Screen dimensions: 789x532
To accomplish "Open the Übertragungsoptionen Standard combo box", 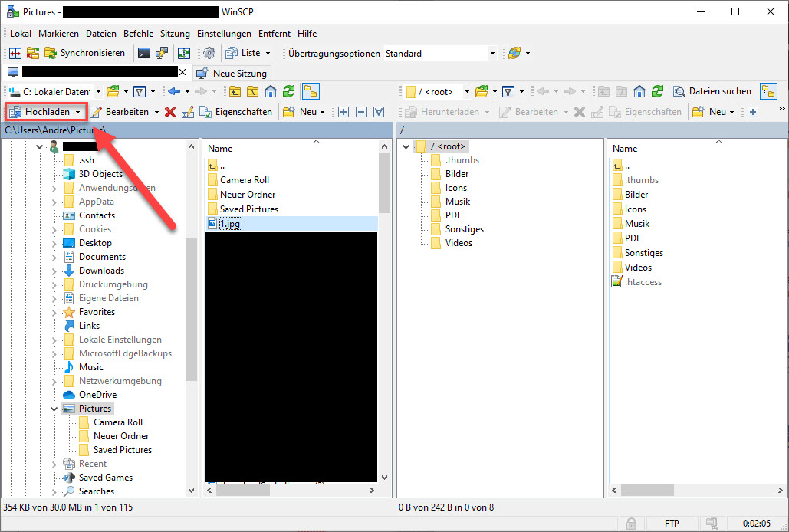I will 440,54.
